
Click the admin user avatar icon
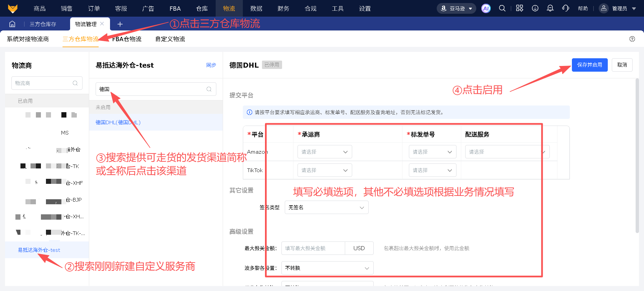(x=603, y=8)
